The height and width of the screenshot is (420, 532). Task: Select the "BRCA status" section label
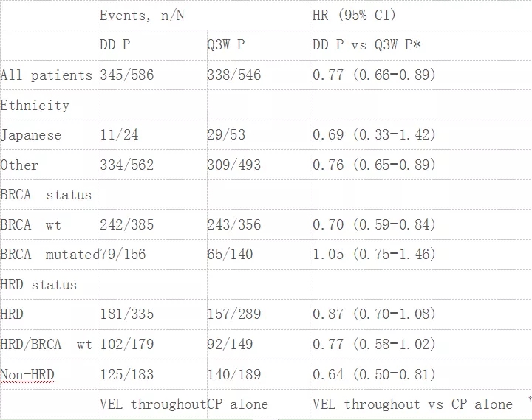click(x=46, y=196)
